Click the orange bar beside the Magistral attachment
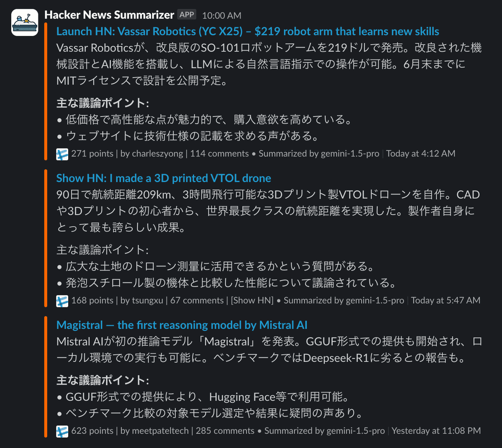Viewport: 502px width, 448px height. (x=46, y=376)
